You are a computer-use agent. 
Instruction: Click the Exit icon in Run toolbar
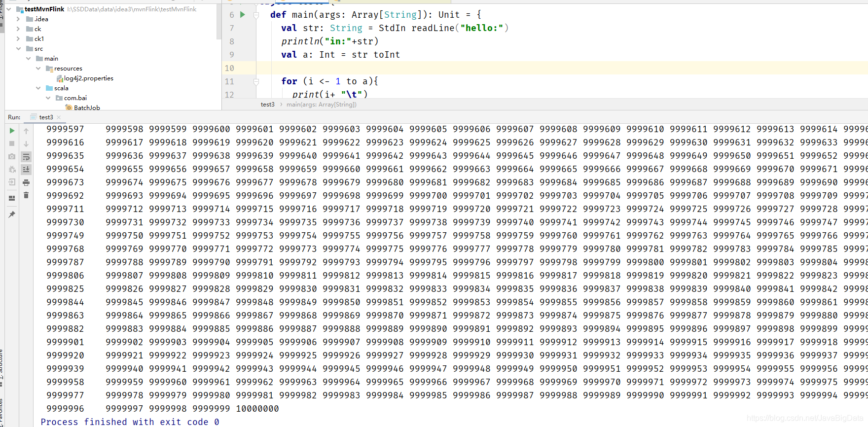(x=12, y=182)
